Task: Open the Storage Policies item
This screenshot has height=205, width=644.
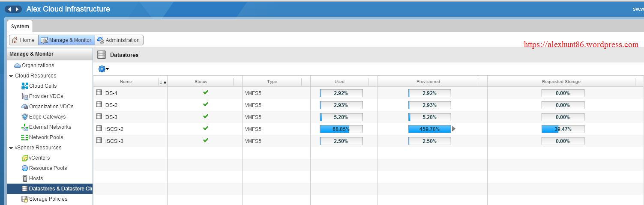Action: (x=48, y=199)
